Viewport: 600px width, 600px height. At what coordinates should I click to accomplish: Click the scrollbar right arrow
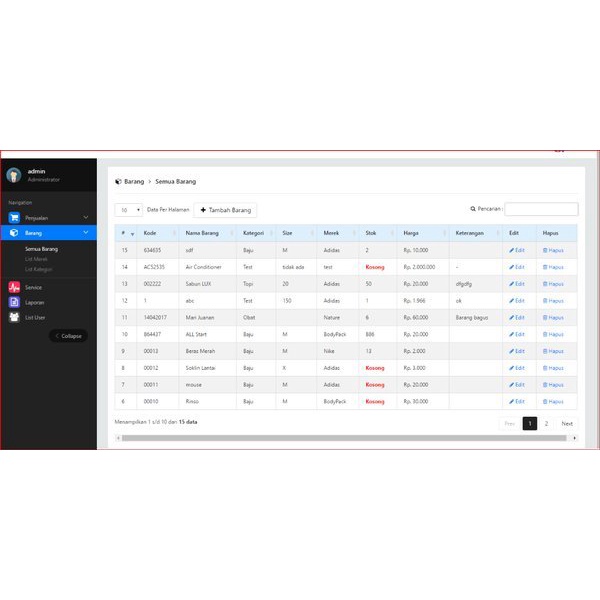(574, 438)
